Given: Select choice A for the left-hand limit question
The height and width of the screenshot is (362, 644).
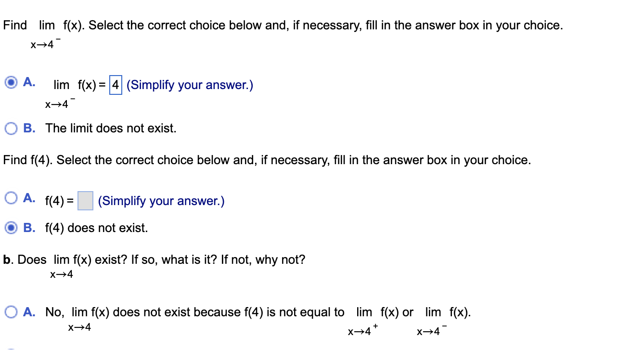Looking at the screenshot, I should point(11,82).
